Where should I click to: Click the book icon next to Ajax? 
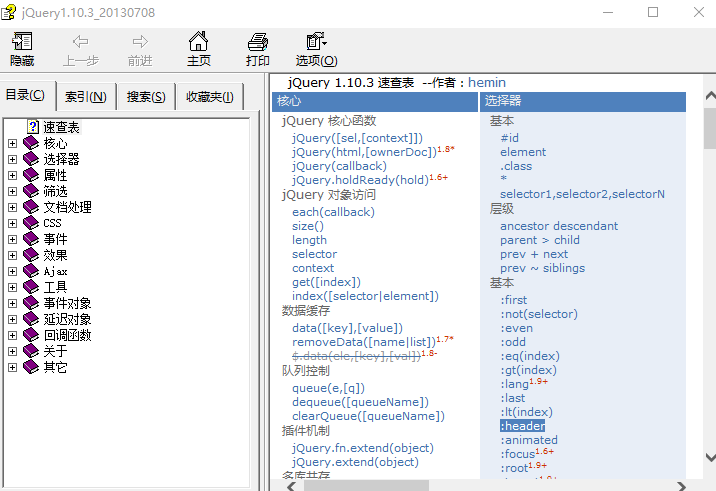point(30,271)
